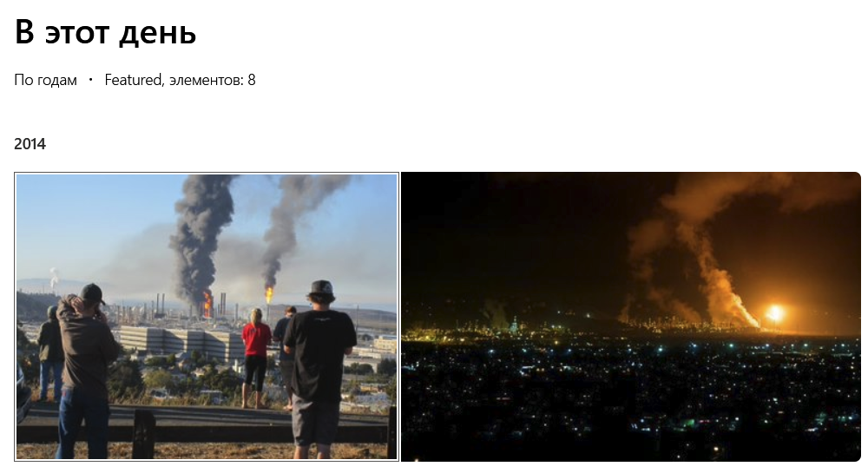868x473 pixels.
Task: Click the bright orange flare in night photo
Action: pos(774,313)
